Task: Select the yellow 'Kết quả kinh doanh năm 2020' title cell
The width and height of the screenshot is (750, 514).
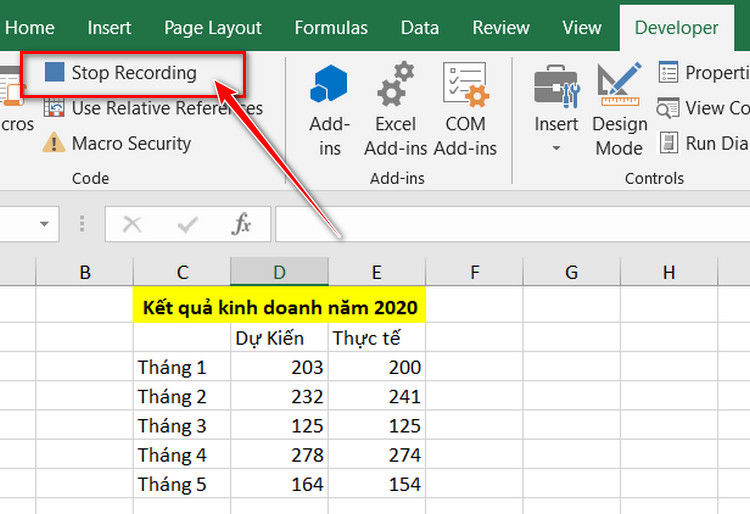Action: 279,306
